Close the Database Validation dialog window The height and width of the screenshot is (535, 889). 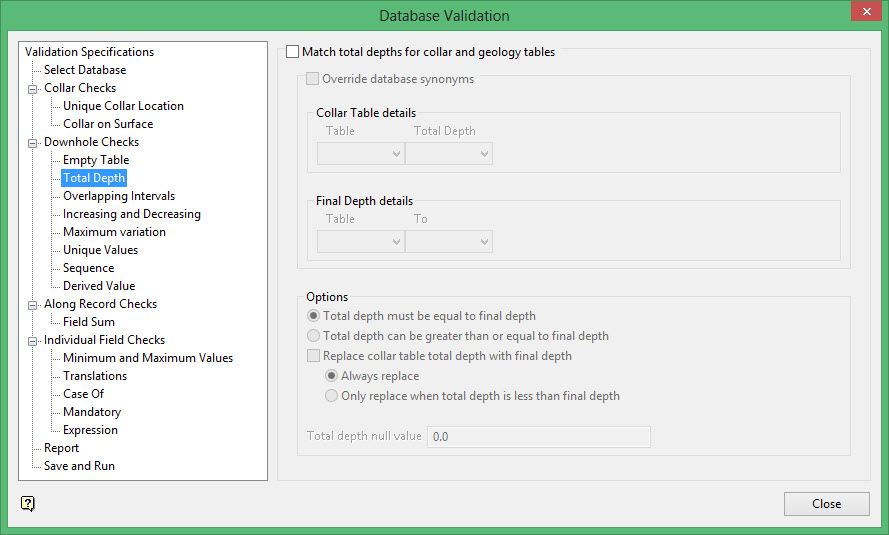[826, 504]
